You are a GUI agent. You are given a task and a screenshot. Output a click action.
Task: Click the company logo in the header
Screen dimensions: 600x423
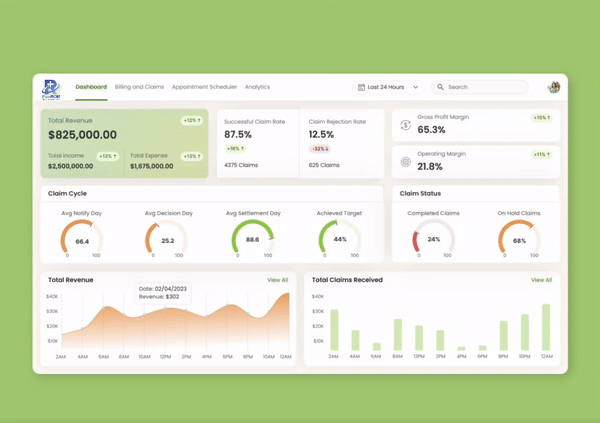pyautogui.click(x=51, y=89)
